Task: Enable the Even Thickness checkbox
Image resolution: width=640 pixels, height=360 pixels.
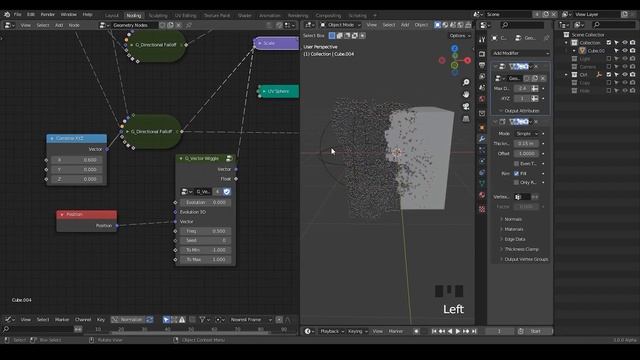Action: click(516, 163)
